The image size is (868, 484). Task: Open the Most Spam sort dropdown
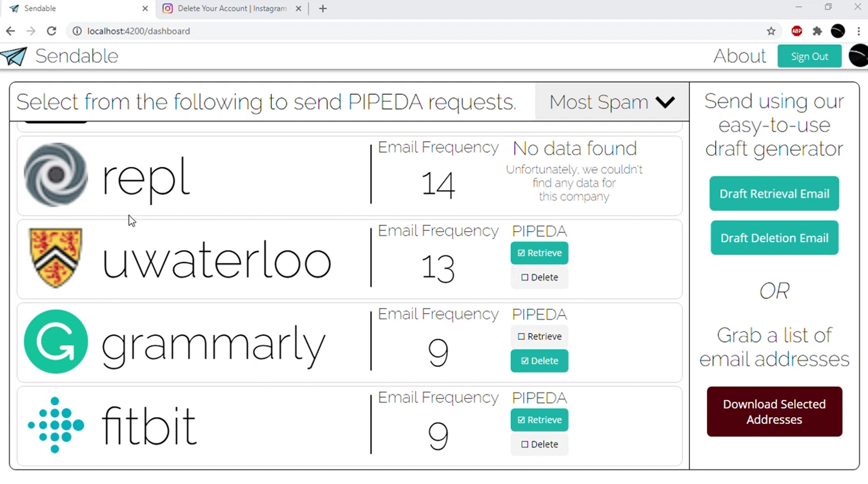(611, 102)
